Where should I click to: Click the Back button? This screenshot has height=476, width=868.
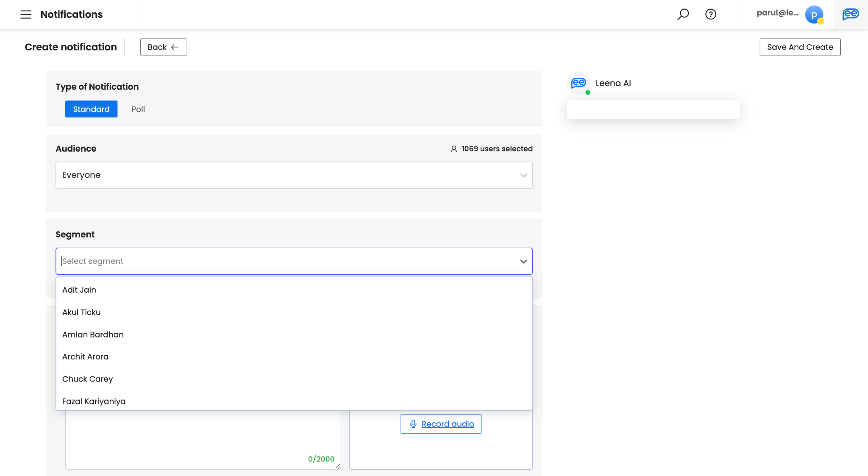(x=163, y=47)
